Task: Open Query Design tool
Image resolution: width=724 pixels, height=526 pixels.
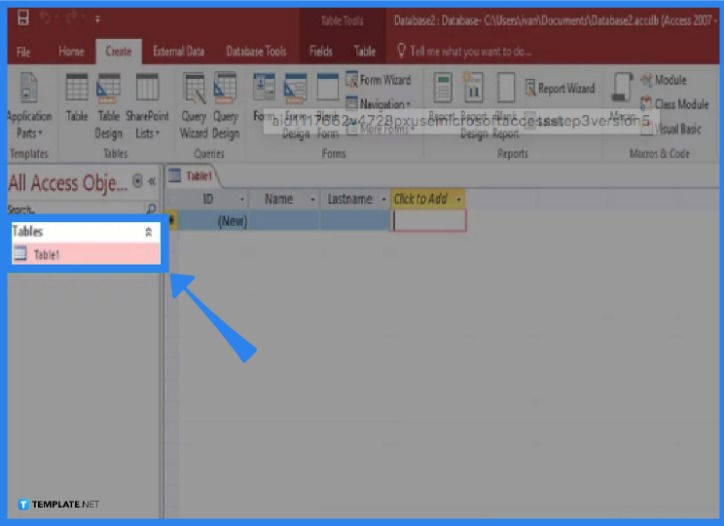Action: [226, 100]
